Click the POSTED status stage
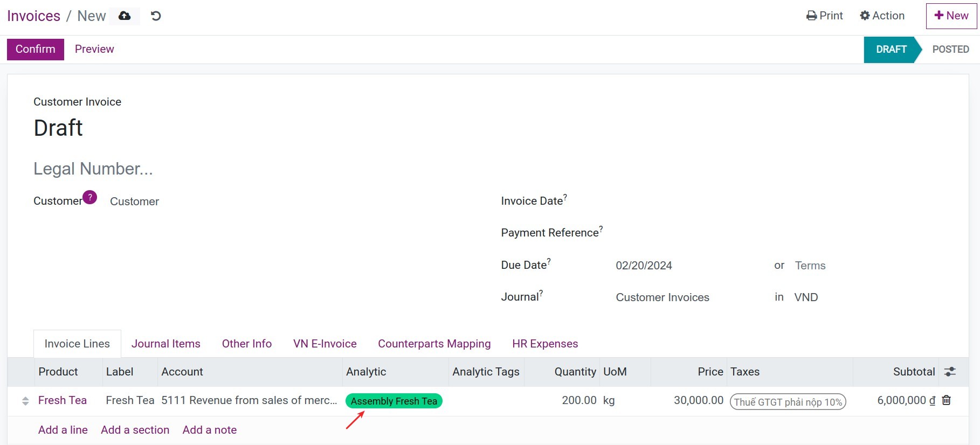Image resolution: width=980 pixels, height=445 pixels. click(x=950, y=50)
